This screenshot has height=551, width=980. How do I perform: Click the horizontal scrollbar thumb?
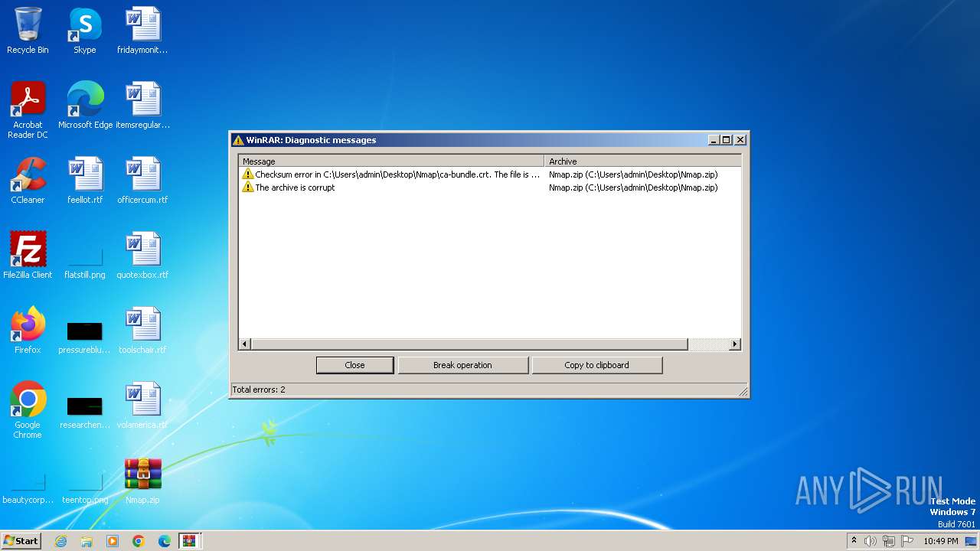[x=469, y=344]
